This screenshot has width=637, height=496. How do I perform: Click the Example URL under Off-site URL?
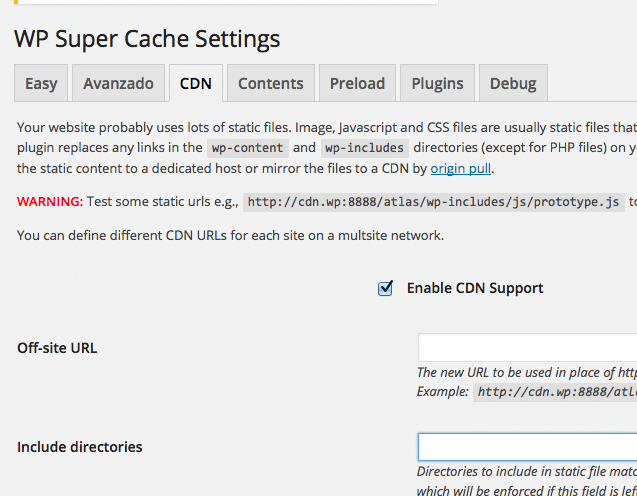click(x=555, y=392)
